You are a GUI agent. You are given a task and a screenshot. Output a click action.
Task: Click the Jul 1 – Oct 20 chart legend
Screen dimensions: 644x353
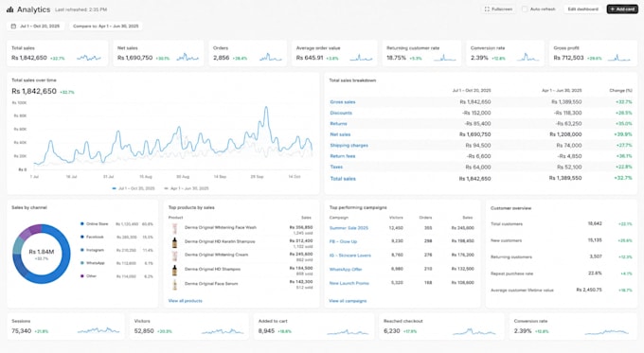coord(134,188)
